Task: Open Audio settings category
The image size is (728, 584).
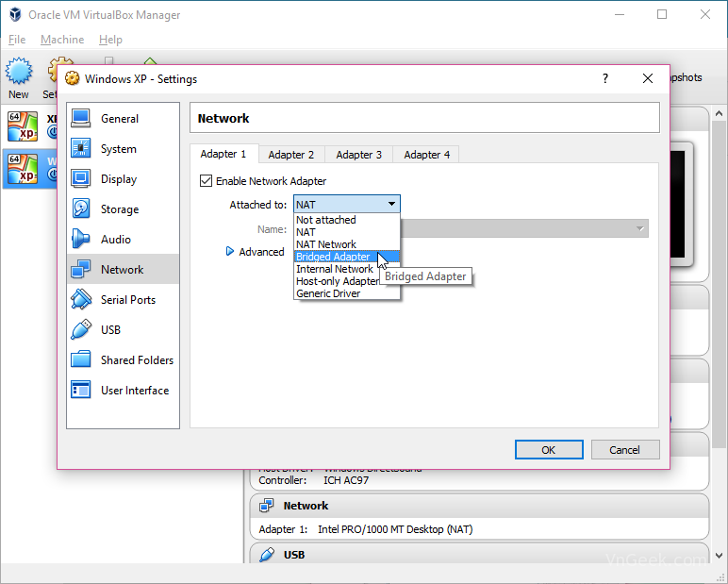Action: click(x=123, y=240)
